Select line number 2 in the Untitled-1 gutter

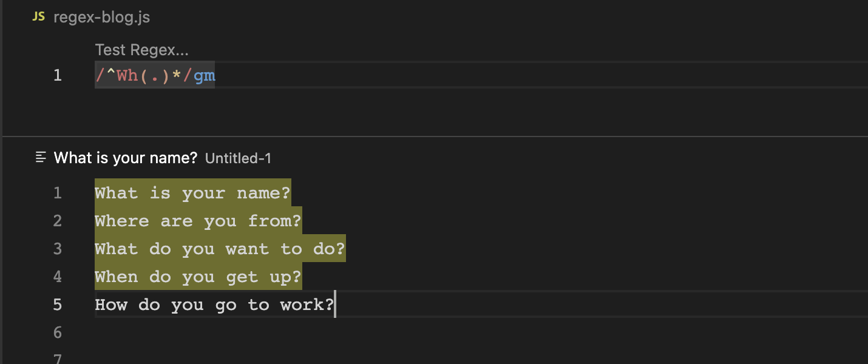(57, 221)
